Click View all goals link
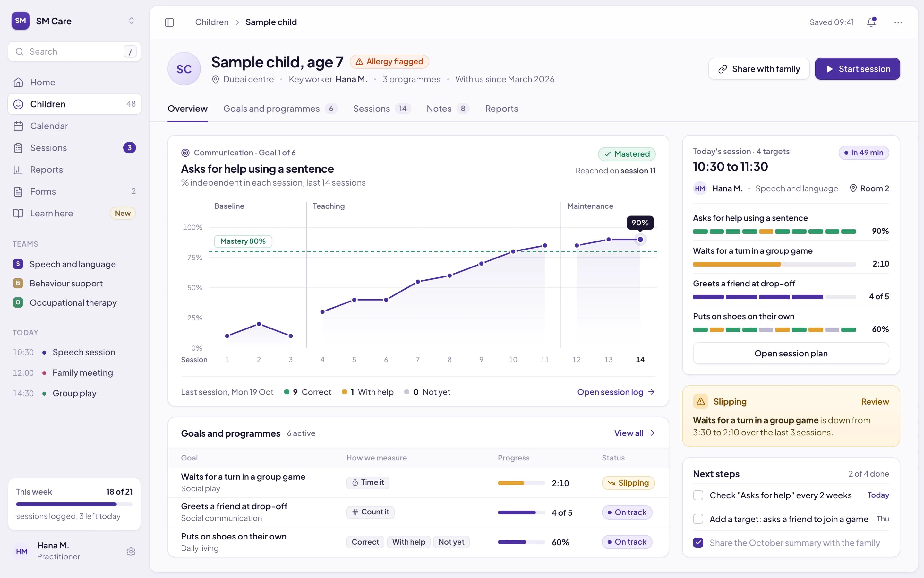 (x=634, y=433)
